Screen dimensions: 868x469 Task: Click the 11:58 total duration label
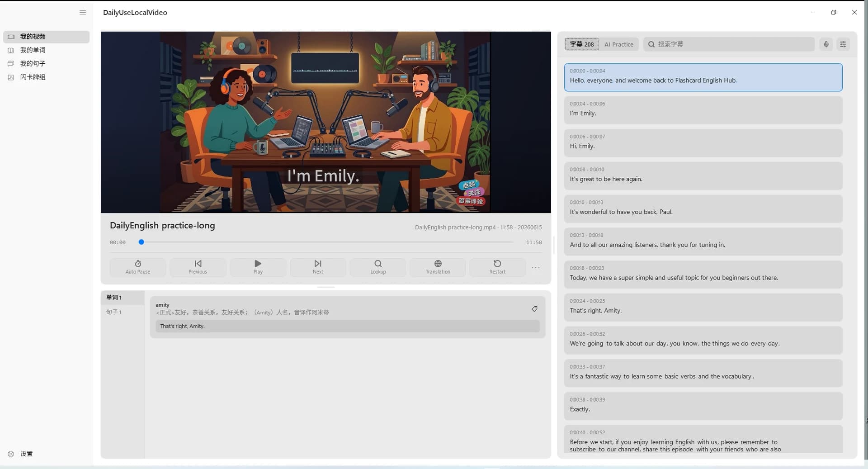[x=534, y=242]
